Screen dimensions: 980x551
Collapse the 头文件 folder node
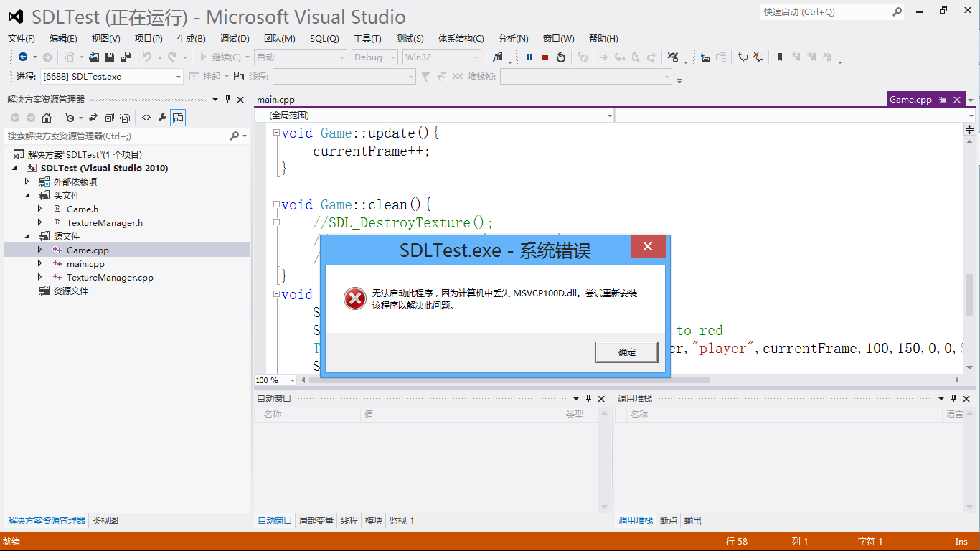(x=27, y=195)
